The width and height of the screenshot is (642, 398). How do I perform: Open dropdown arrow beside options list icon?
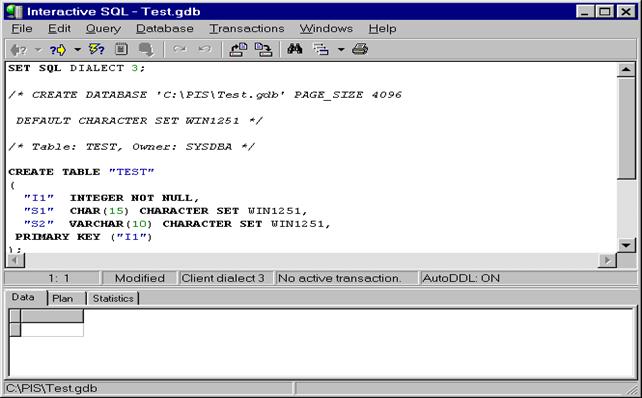(341, 50)
